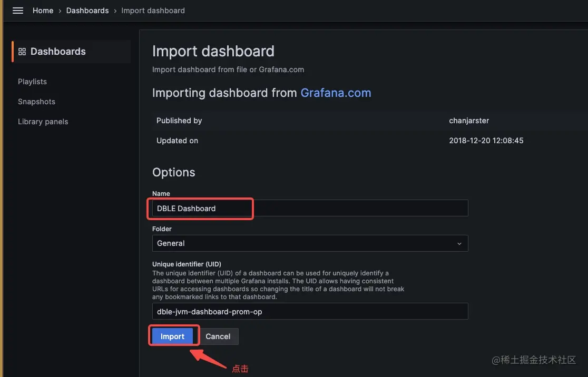Click subtitle Import dashboard from file or Grafana.com
The height and width of the screenshot is (377, 588).
[228, 70]
